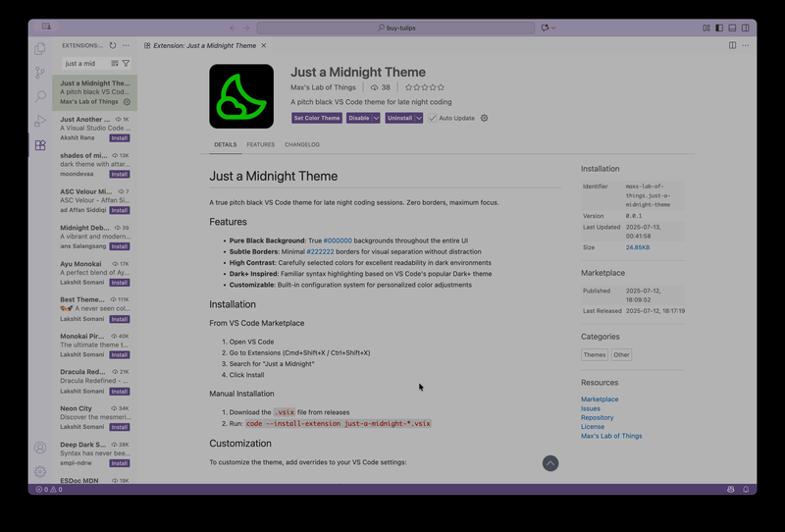Image resolution: width=785 pixels, height=532 pixels.
Task: Open the License resource link
Action: coord(593,427)
